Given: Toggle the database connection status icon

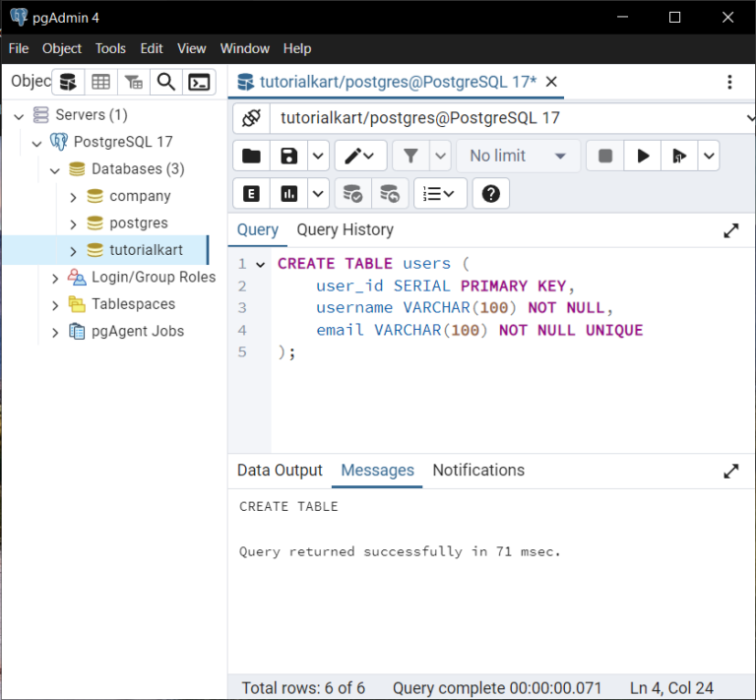Looking at the screenshot, I should (251, 118).
